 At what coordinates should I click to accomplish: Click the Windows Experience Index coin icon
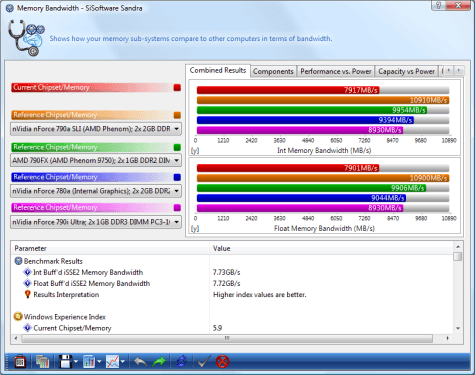[18, 316]
